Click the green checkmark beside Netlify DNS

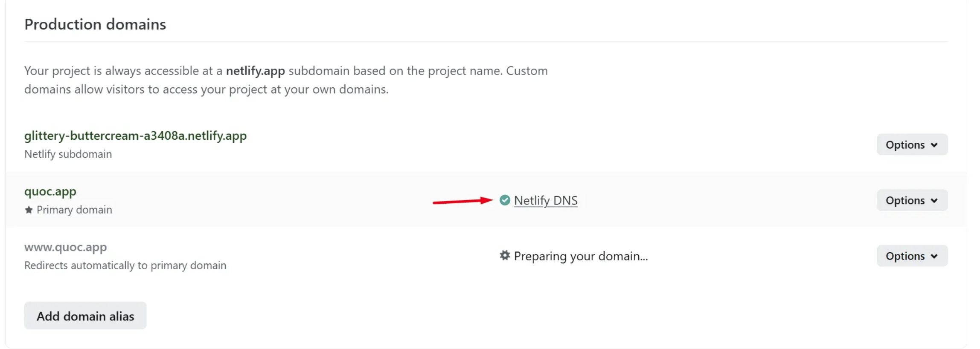505,200
